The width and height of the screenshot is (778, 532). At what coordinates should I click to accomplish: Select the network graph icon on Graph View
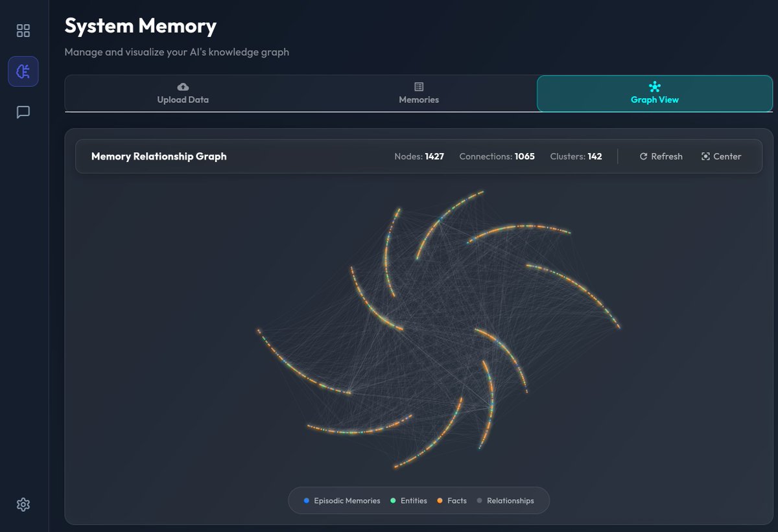655,85
